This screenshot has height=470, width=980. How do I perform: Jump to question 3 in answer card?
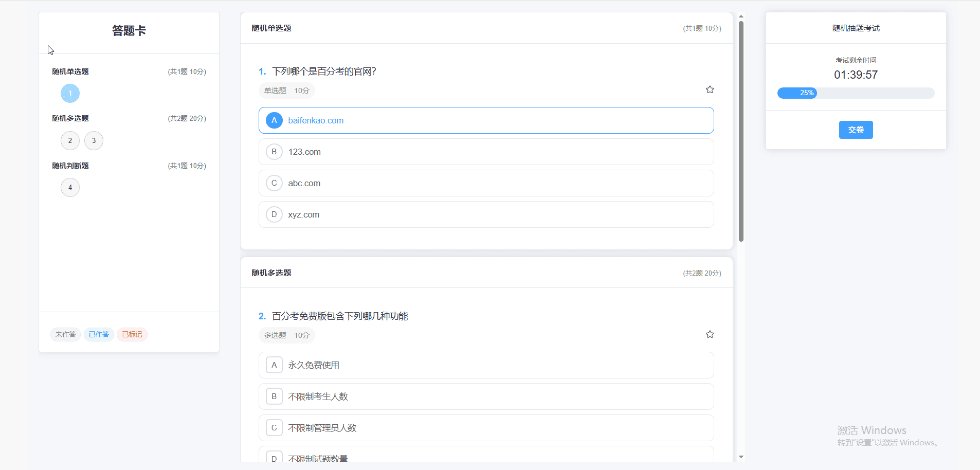click(94, 140)
